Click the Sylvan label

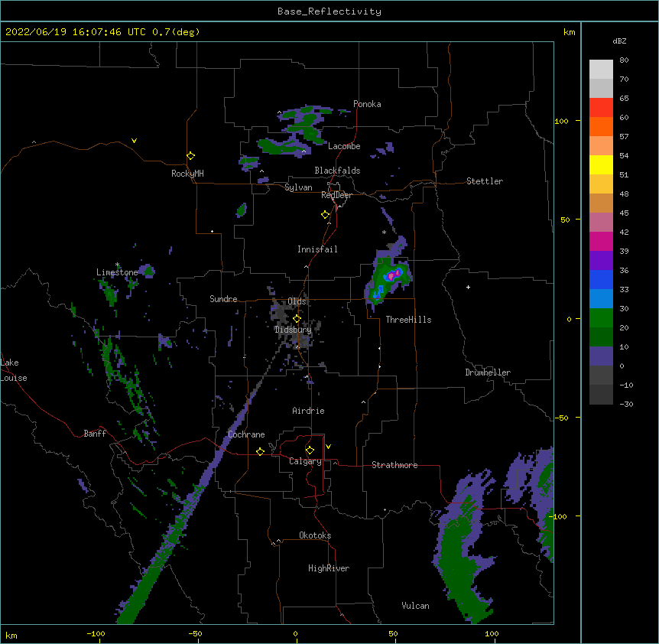click(x=298, y=187)
